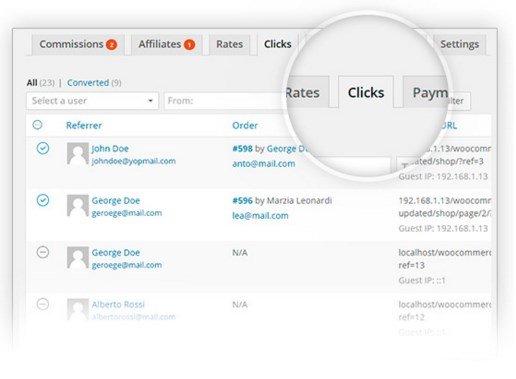
Task: Open order #598 link
Action: click(242, 148)
